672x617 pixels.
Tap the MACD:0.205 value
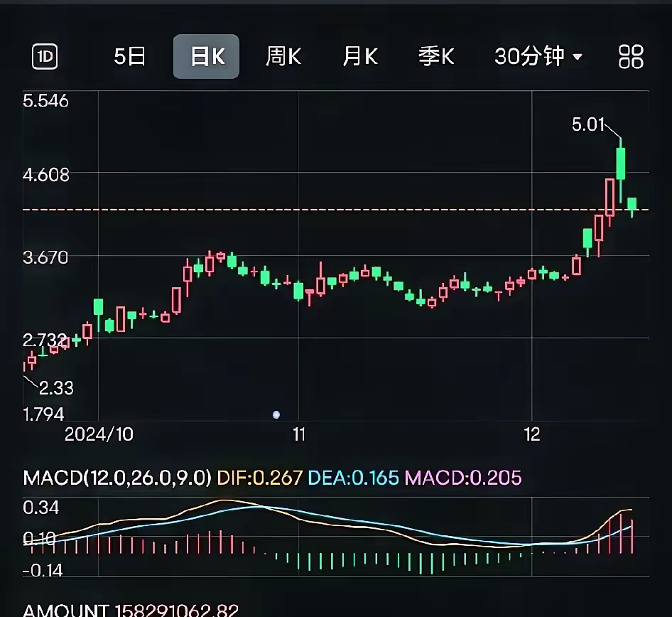tap(463, 478)
